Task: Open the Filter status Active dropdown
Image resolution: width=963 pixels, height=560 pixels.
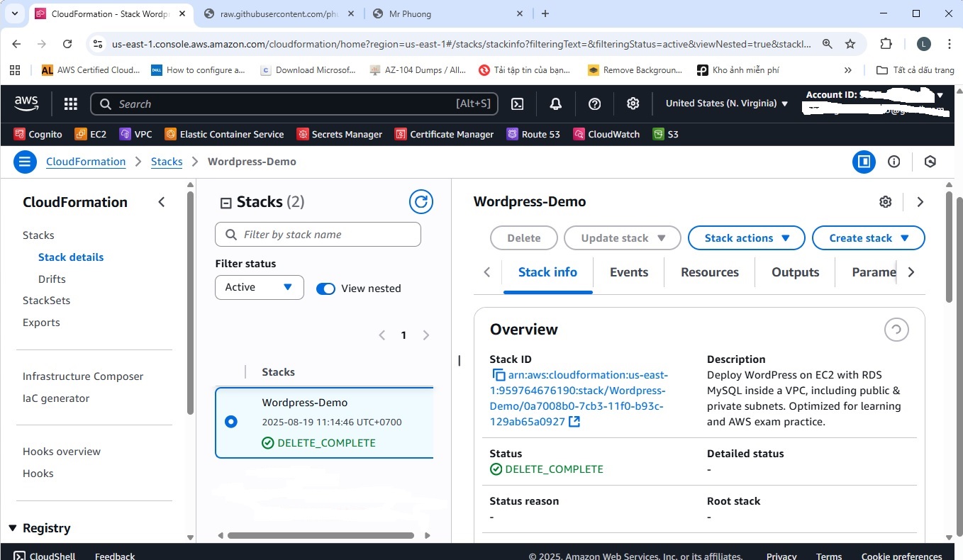Action: tap(259, 287)
